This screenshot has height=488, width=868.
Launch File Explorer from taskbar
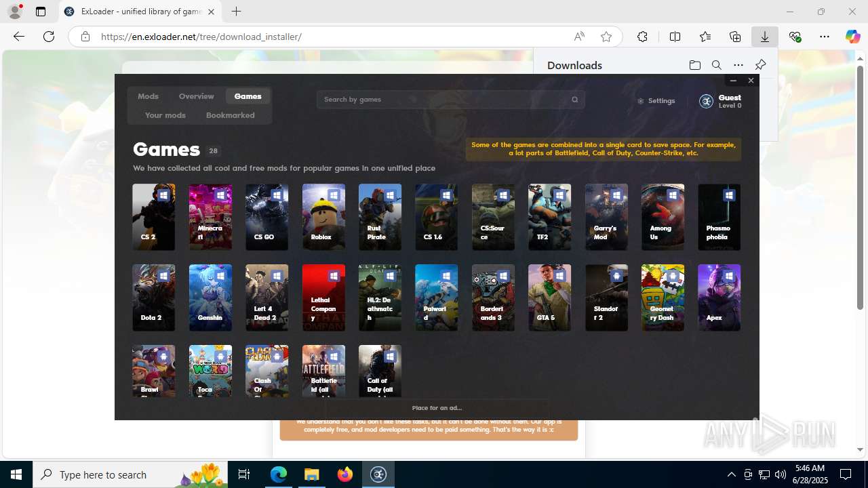(x=312, y=474)
